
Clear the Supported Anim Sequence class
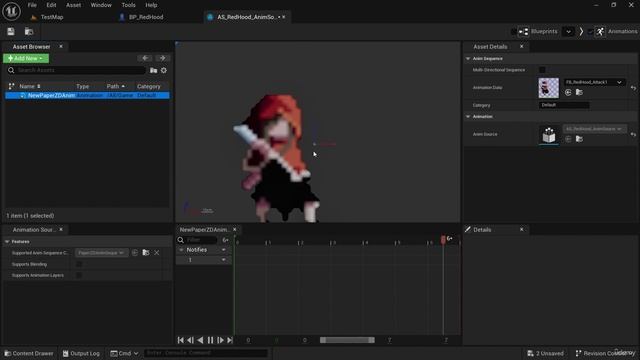pos(157,253)
